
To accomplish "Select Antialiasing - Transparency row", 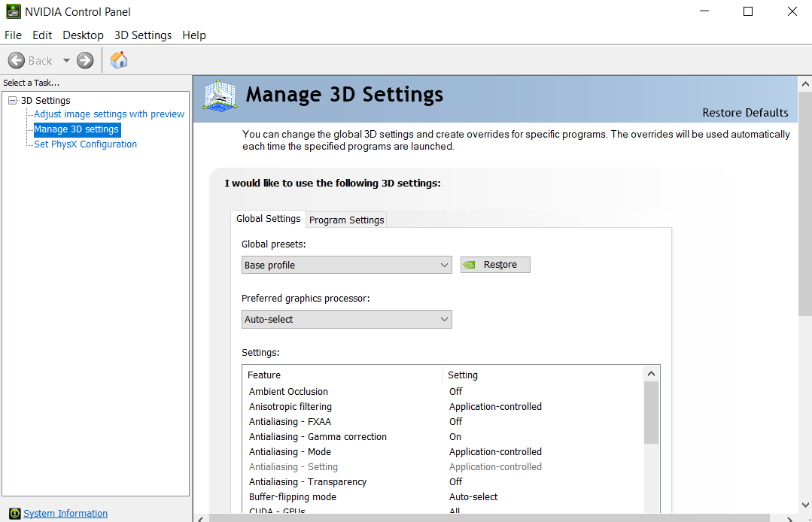I will point(442,481).
